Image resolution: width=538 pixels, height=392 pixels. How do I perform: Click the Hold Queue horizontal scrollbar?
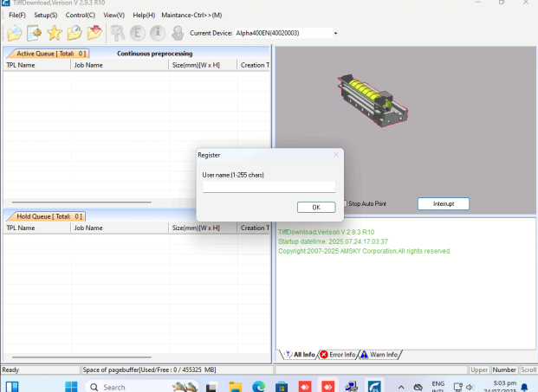(81, 357)
